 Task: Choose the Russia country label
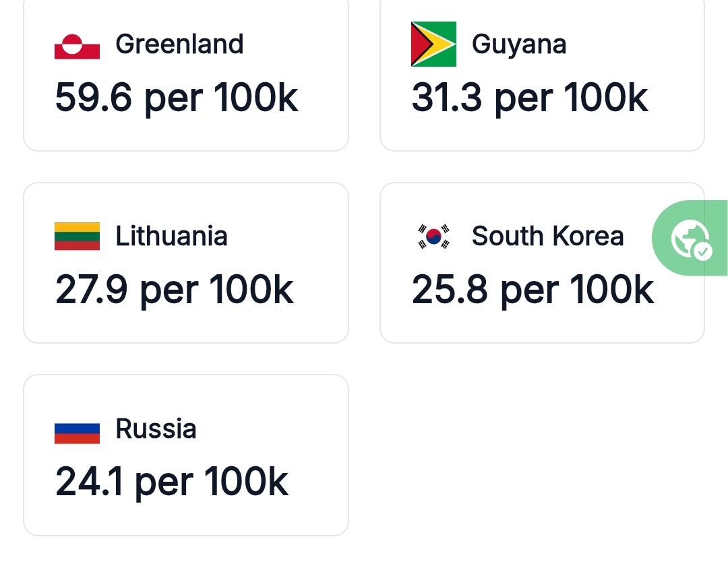156,429
